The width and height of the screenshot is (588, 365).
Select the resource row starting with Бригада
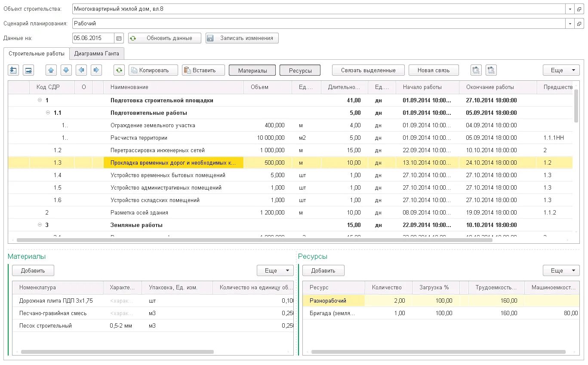pos(441,313)
